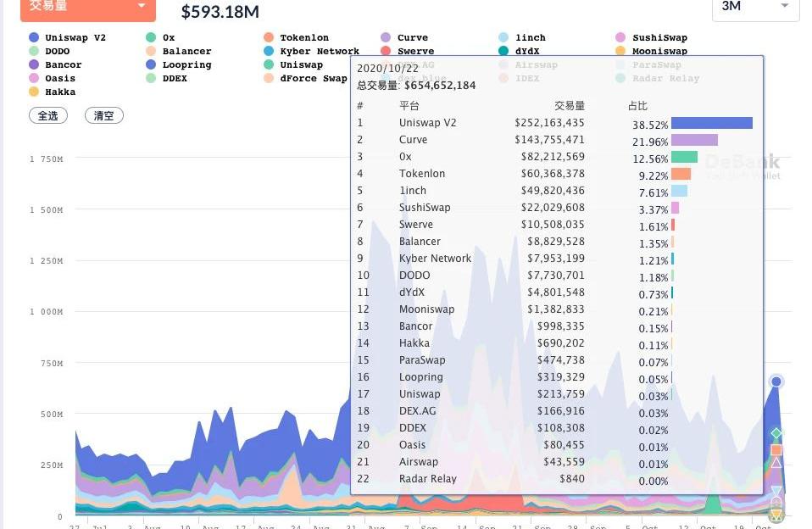This screenshot has width=812, height=529.
Task: Hide the Kyber Network series via legend
Action: 319,51
